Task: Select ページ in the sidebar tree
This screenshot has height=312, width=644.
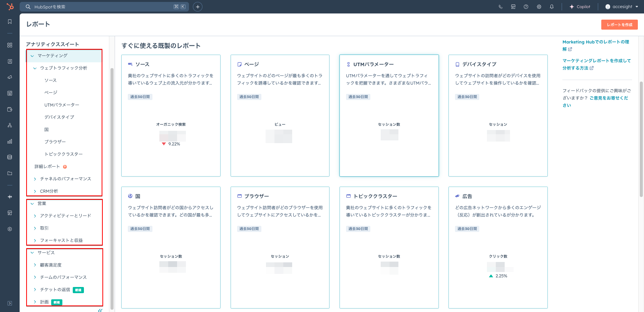Action: tap(51, 93)
